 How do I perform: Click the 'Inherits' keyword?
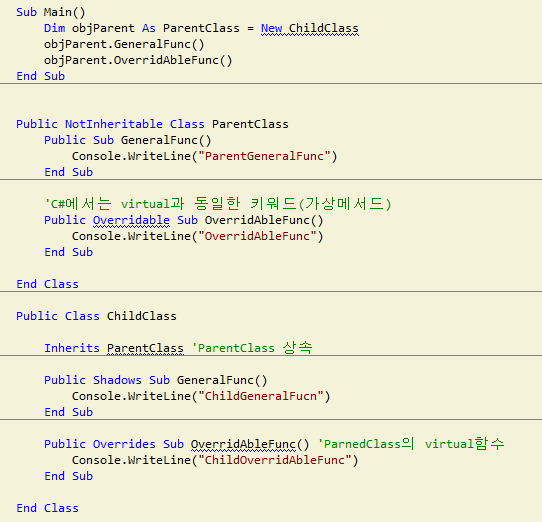[x=72, y=348]
